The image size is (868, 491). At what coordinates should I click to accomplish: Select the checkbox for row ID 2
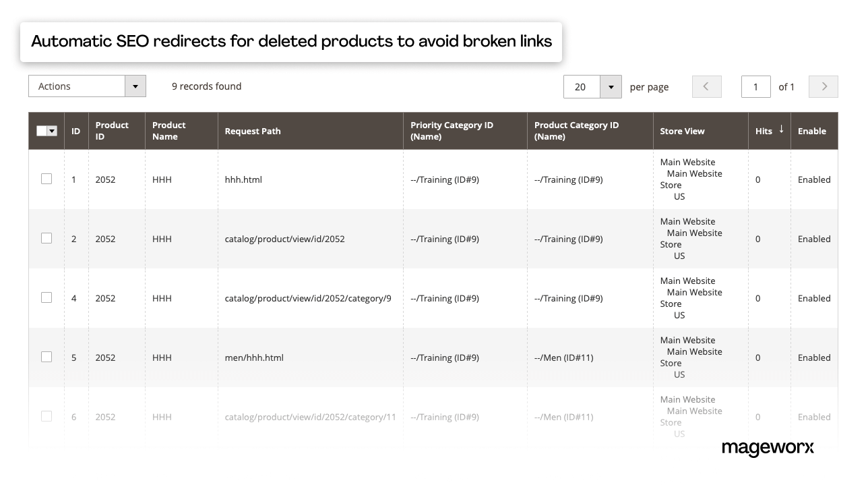coord(46,238)
